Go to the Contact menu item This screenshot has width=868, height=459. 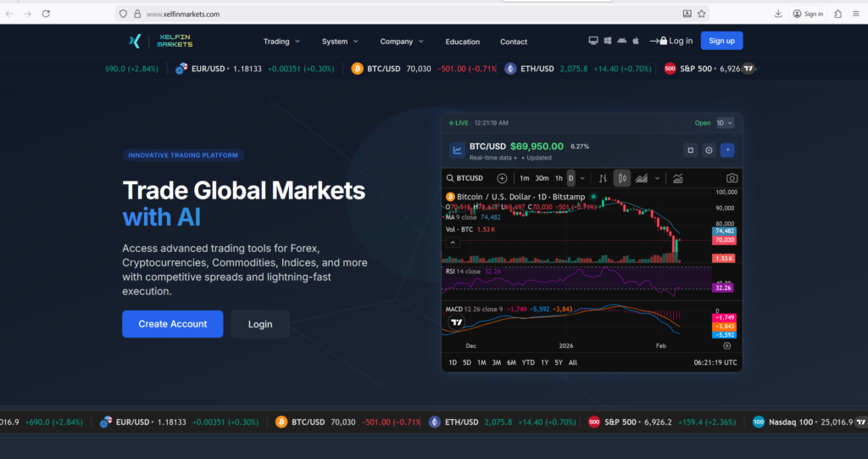point(513,42)
